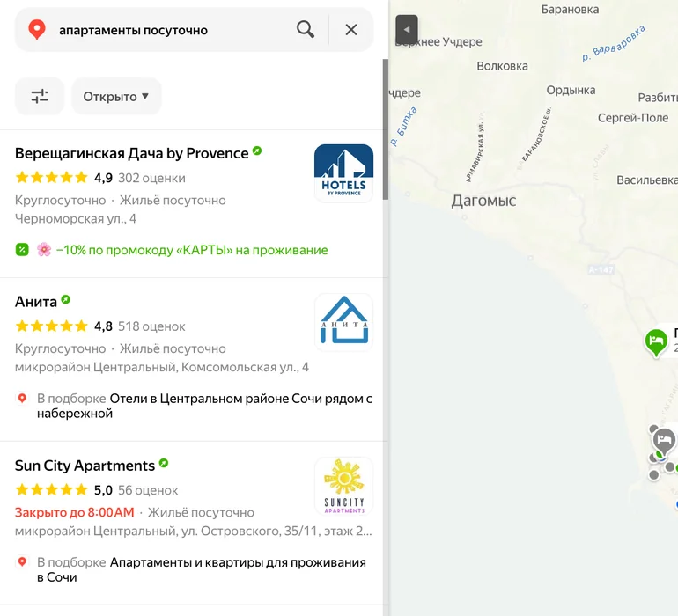Click Барановка label on the map
The image size is (678, 616).
click(x=570, y=10)
